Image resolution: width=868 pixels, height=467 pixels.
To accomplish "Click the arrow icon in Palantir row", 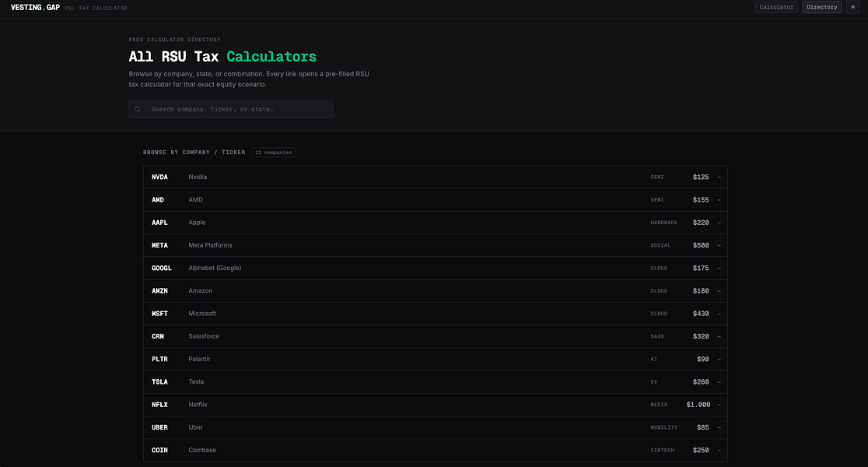I will (x=719, y=359).
